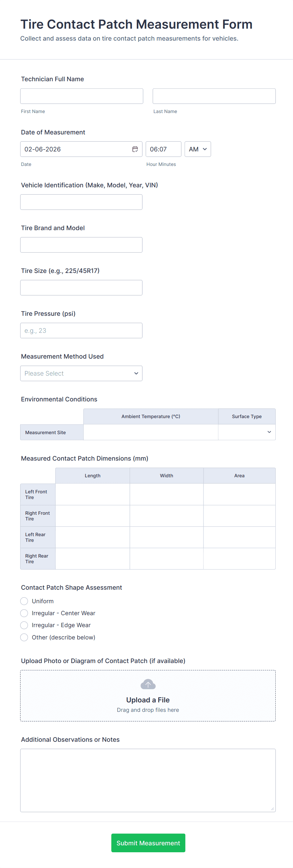Click the cloud upload icon
This screenshot has width=293, height=868.
pyautogui.click(x=148, y=684)
